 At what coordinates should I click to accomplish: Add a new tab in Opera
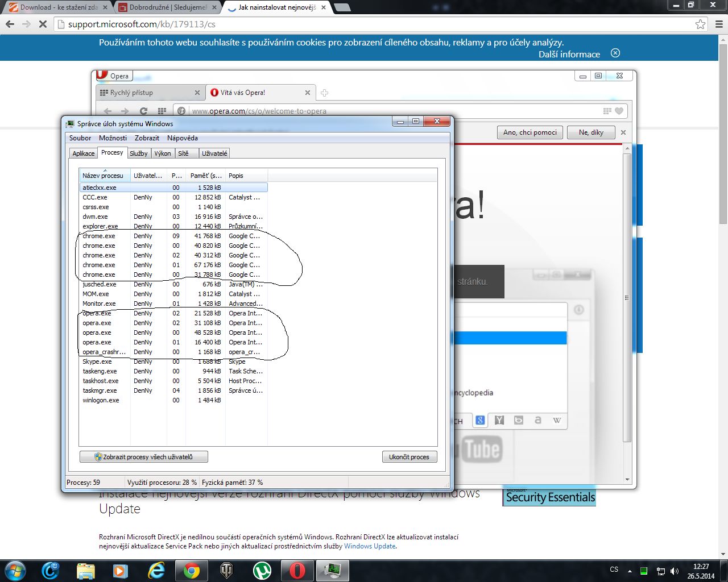[x=324, y=93]
